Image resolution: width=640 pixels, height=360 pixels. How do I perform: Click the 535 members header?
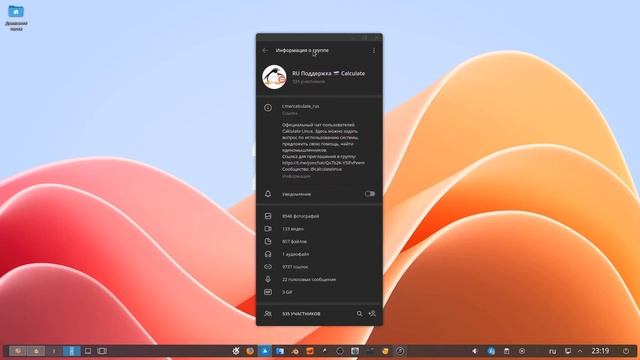[301, 314]
